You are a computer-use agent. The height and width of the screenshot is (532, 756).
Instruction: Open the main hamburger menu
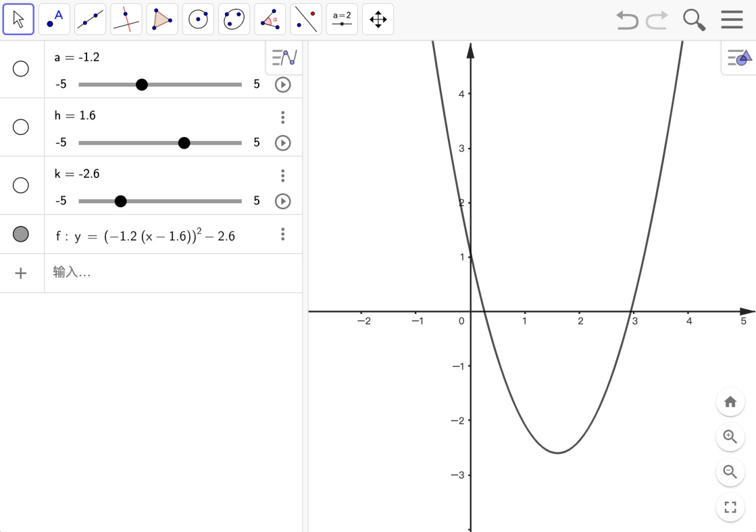pyautogui.click(x=732, y=20)
